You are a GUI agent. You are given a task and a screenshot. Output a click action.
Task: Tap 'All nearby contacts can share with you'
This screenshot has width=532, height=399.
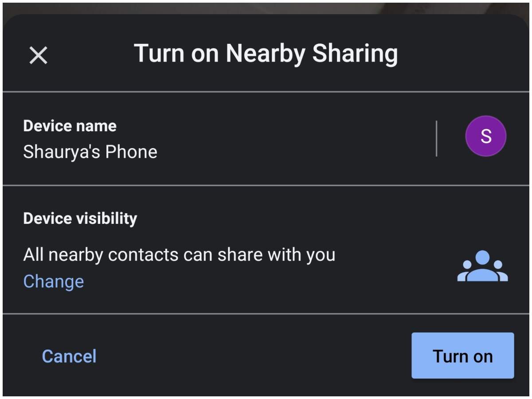179,255
